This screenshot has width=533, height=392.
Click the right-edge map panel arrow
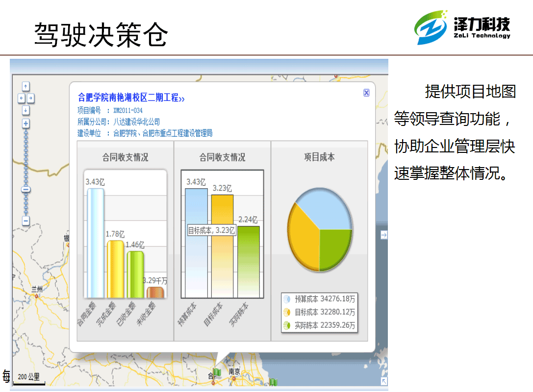[384, 235]
